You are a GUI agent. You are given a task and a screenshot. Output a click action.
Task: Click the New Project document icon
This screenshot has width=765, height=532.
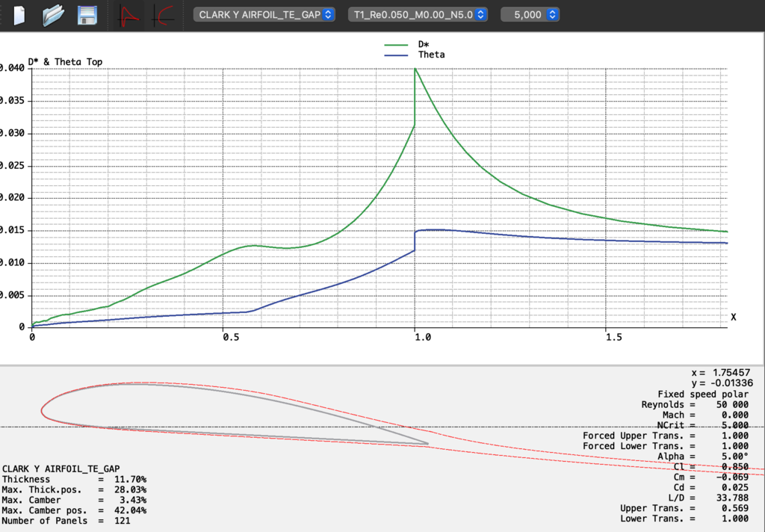coord(19,15)
